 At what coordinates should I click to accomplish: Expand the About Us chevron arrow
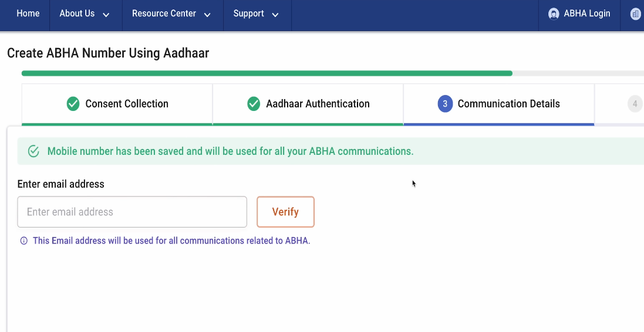tap(106, 15)
